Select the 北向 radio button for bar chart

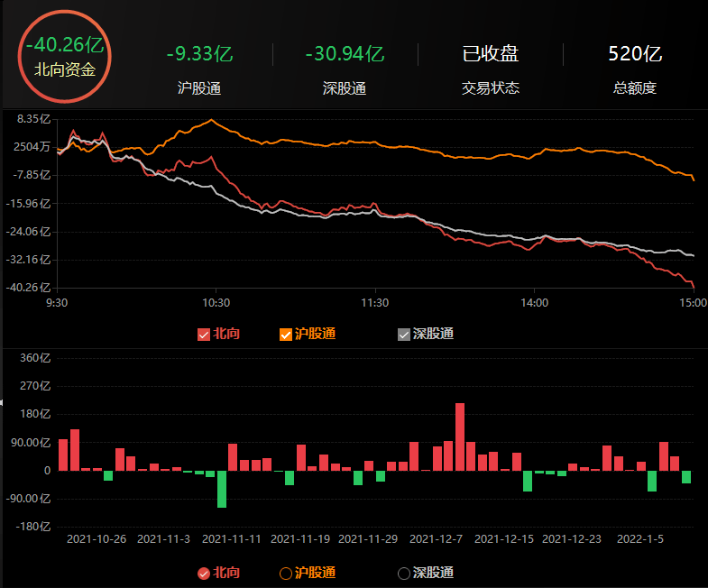[x=204, y=574]
